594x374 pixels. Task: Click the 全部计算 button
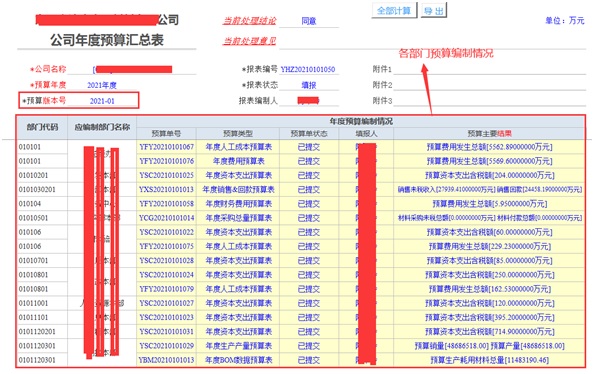394,11
